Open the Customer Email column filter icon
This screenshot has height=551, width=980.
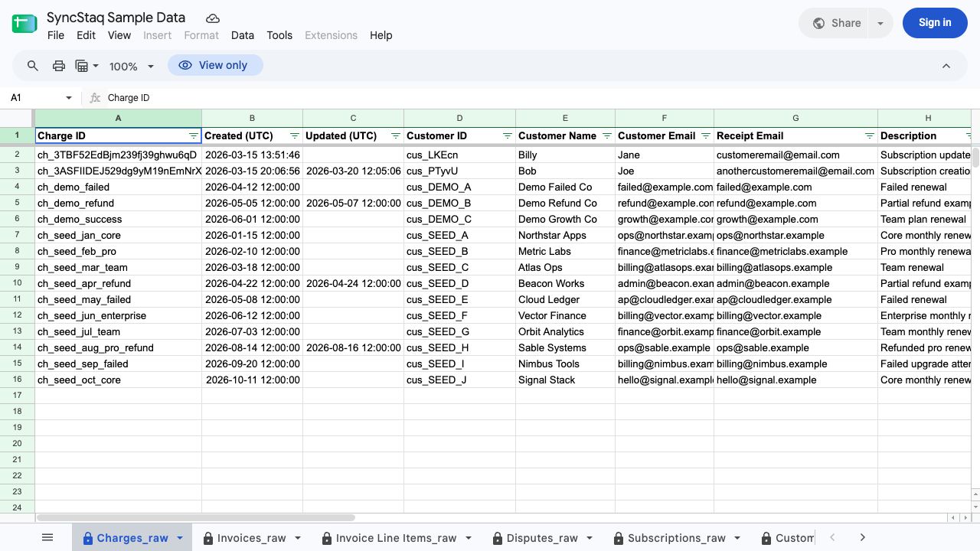pos(706,135)
